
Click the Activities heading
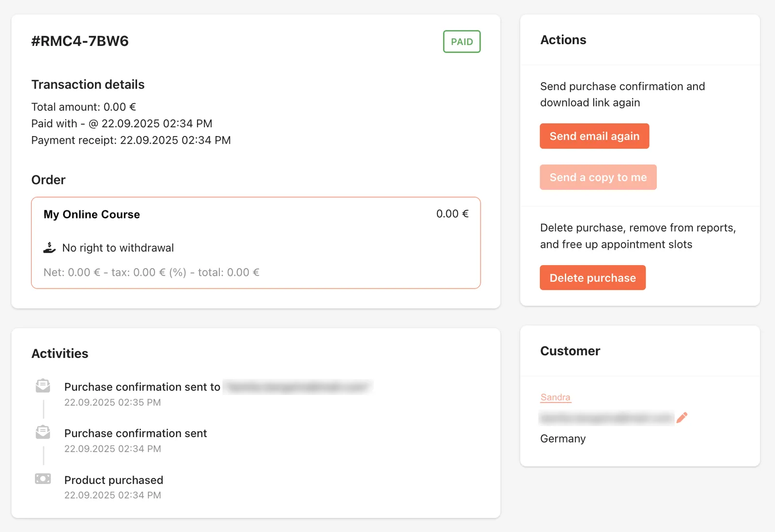click(x=60, y=354)
